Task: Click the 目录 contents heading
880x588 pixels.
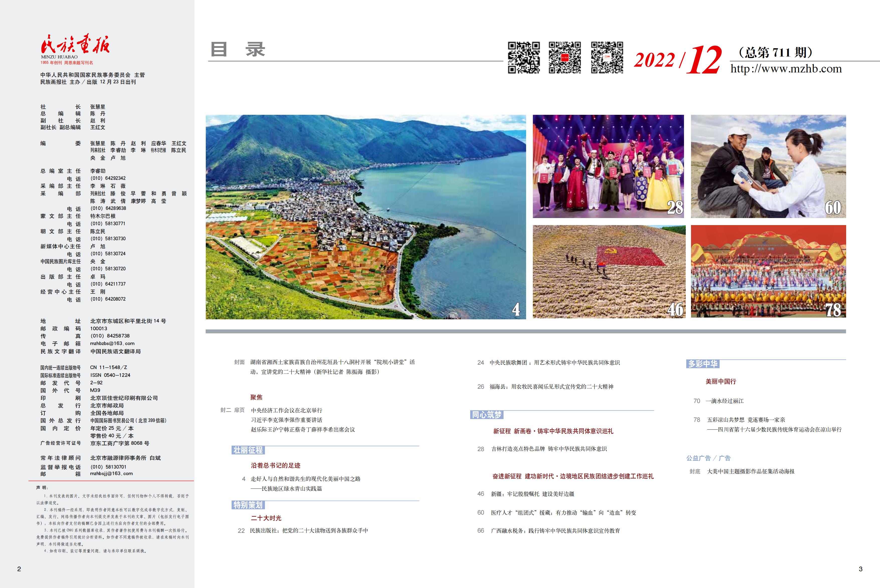Action: (238, 49)
